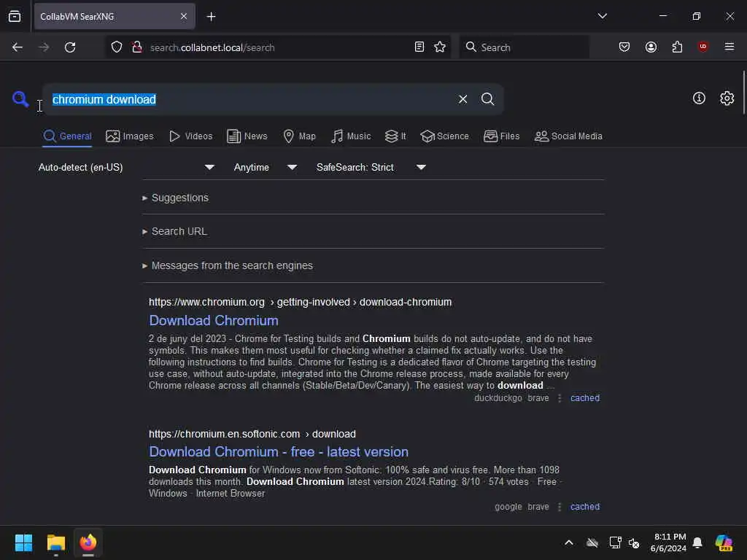
Task: List all tabs with the chevron button
Action: [602, 16]
